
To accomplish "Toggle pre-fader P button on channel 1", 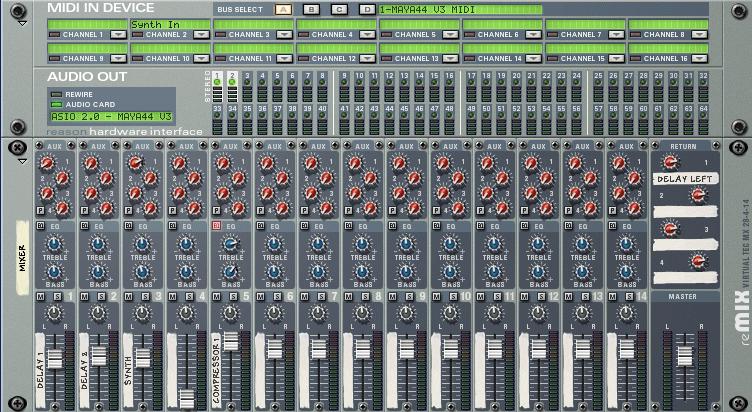I will tap(40, 211).
